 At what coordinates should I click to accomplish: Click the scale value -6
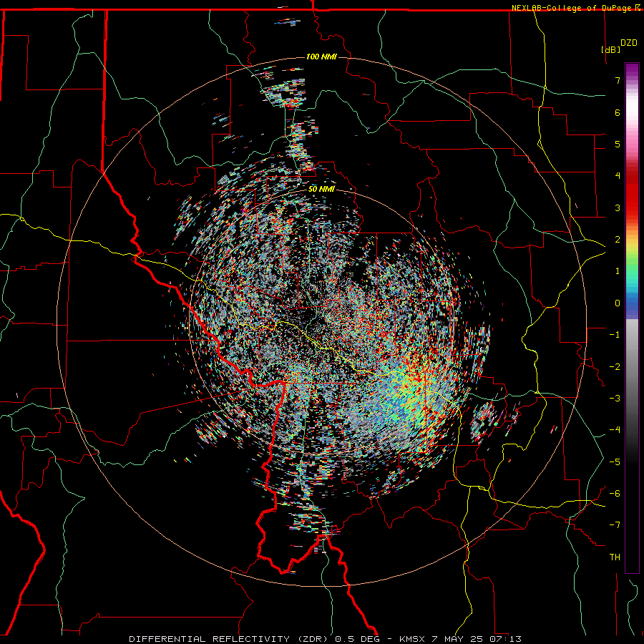coord(615,494)
